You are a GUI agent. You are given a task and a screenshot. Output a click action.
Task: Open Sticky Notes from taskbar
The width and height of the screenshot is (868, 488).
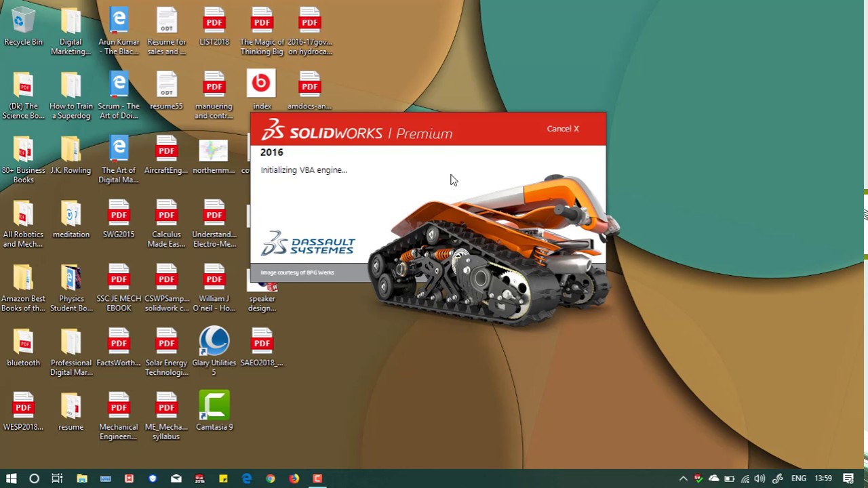[223, 479]
